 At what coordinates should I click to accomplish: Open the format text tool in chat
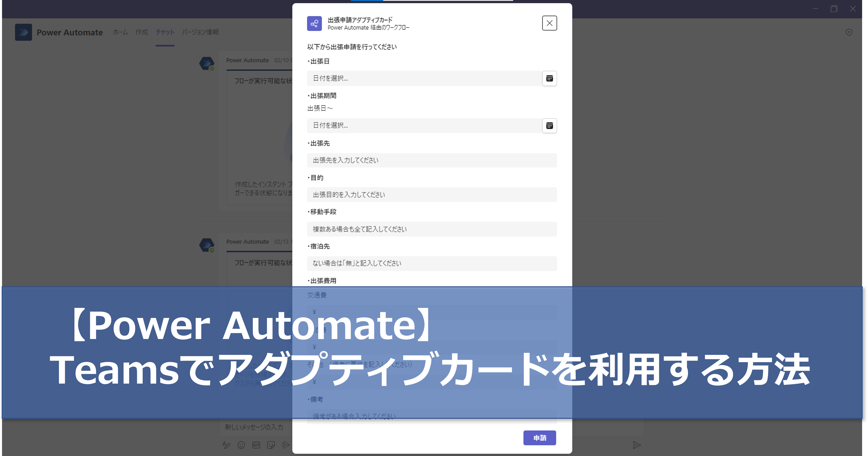coord(226,445)
